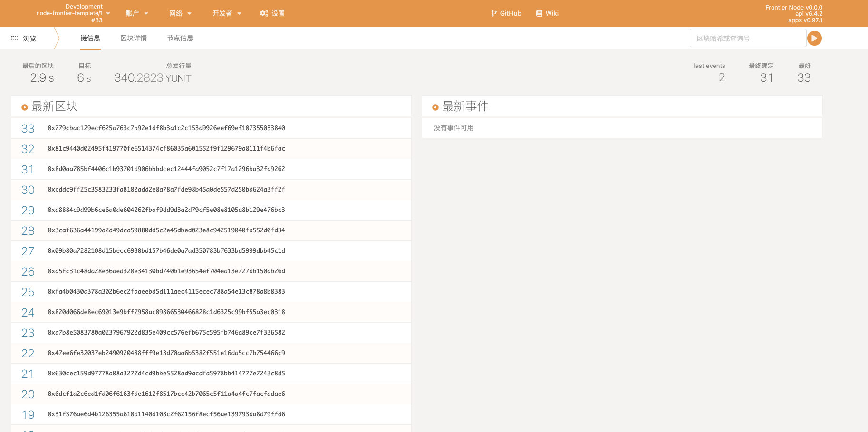The image size is (868, 432).
Task: Open block number 23 link
Action: [x=28, y=333]
